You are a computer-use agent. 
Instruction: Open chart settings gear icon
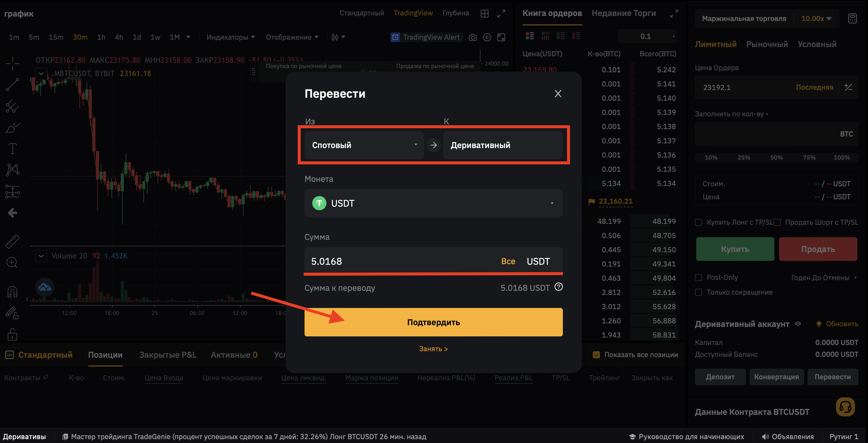click(487, 37)
